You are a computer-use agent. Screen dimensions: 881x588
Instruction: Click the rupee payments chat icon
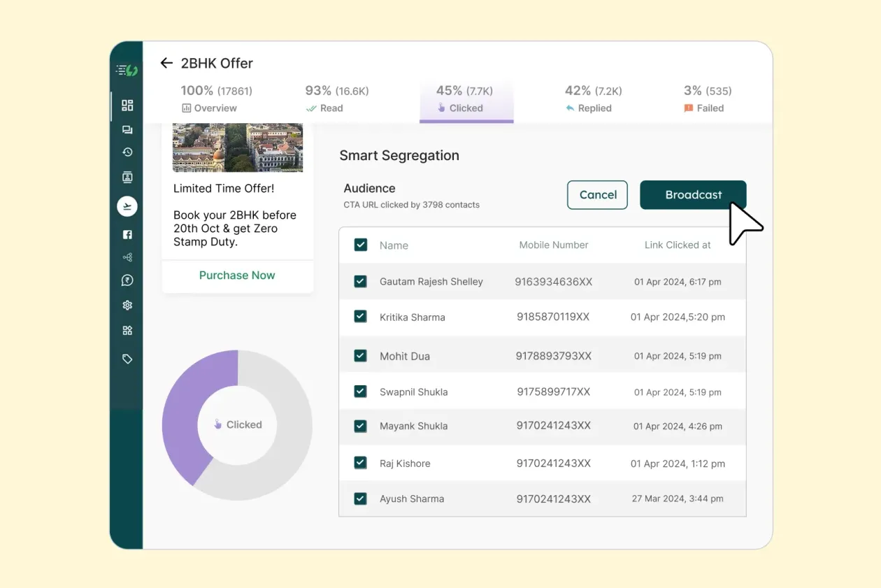tap(127, 280)
